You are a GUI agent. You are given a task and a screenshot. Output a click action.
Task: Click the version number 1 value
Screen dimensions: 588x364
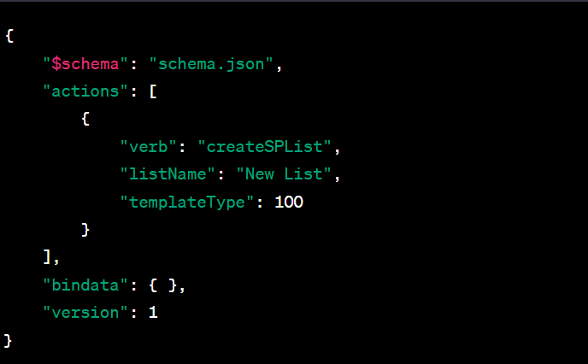click(x=153, y=313)
